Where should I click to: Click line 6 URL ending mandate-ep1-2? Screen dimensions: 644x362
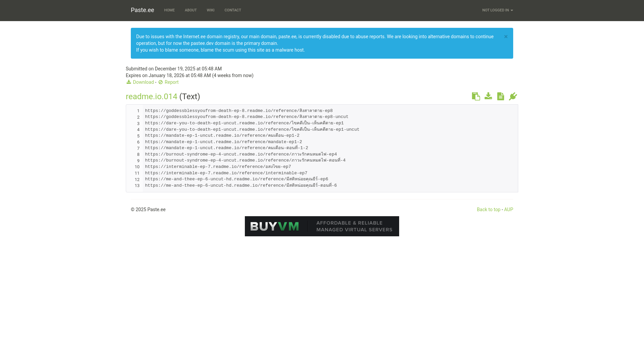[223, 142]
